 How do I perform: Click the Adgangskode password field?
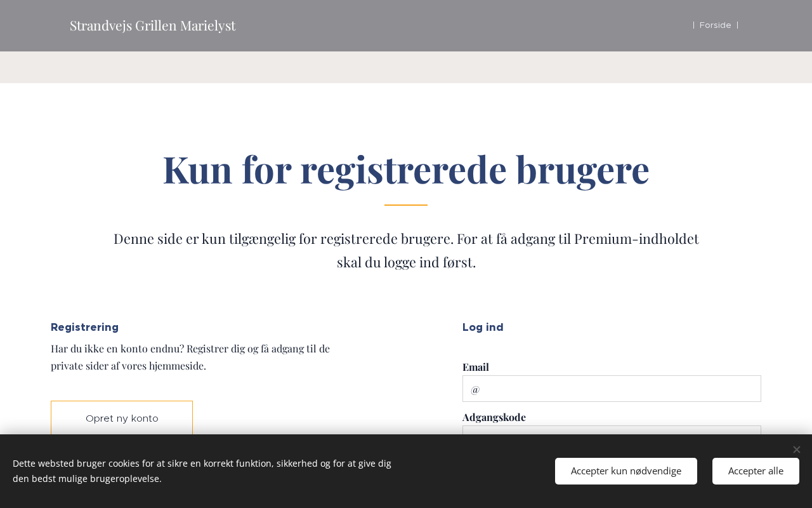612,430
